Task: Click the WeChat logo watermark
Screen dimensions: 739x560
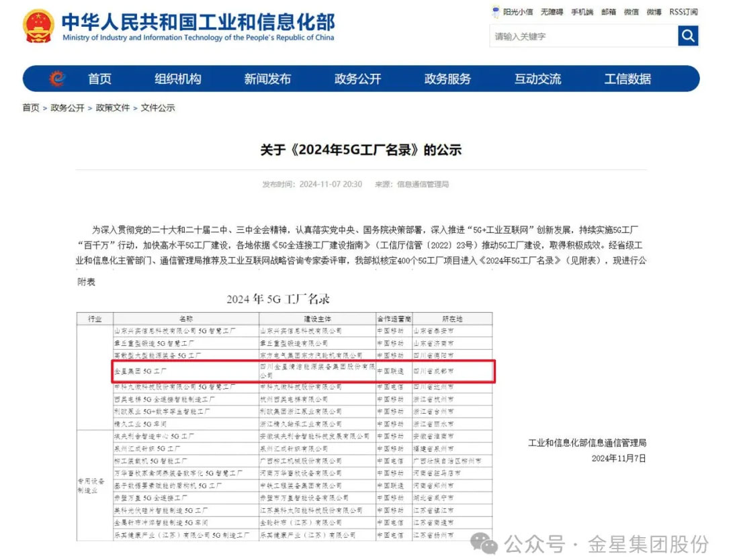Action: tap(484, 544)
